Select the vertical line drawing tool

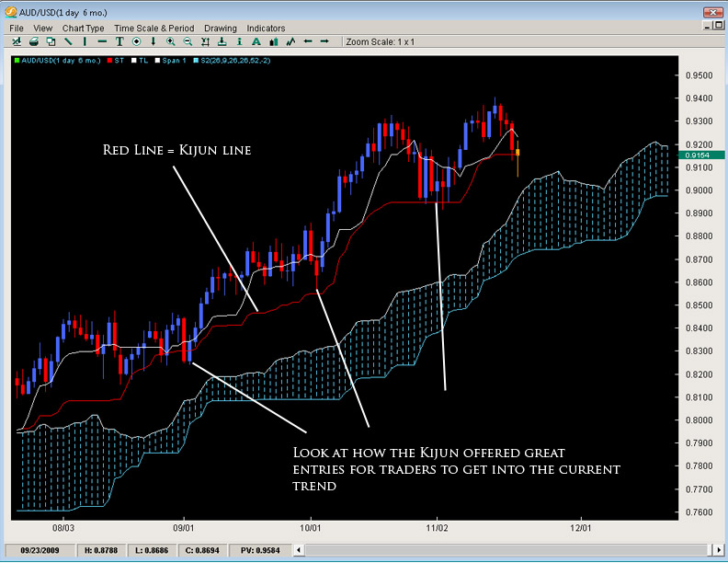click(85, 41)
